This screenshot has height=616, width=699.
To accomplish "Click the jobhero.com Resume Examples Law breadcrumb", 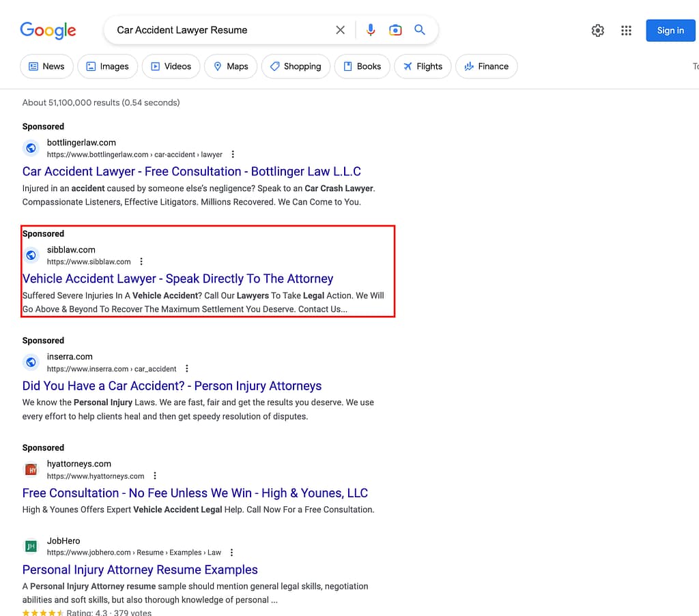I will coord(134,553).
